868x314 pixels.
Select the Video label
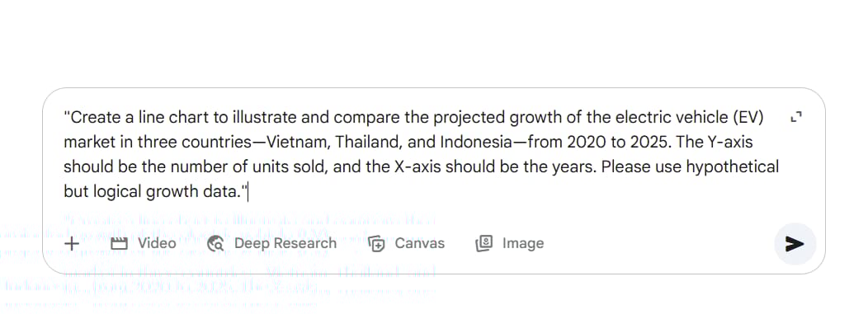point(157,243)
